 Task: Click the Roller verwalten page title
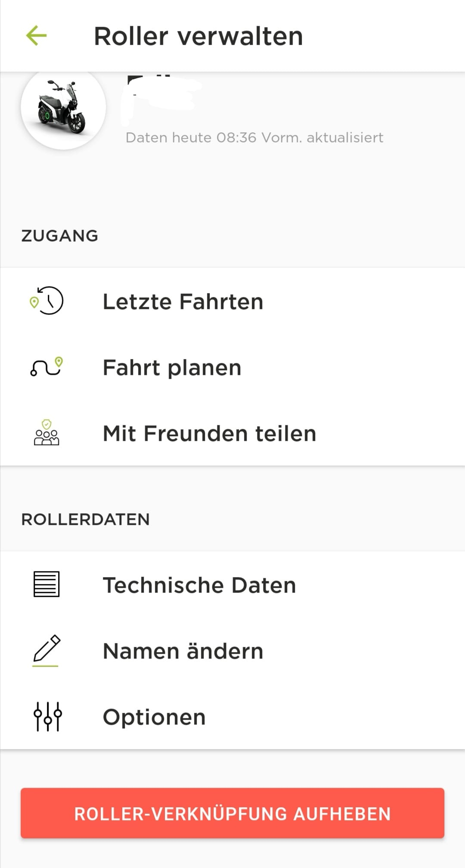pyautogui.click(x=198, y=36)
